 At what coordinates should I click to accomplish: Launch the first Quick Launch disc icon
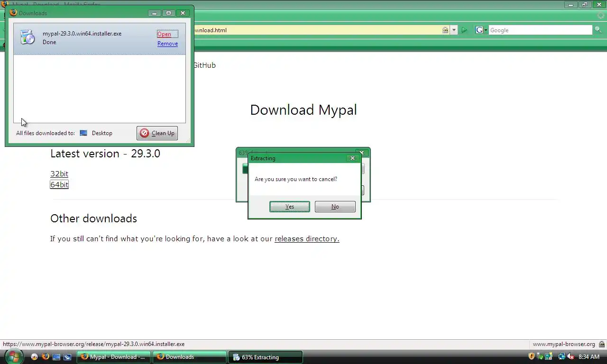click(x=34, y=357)
